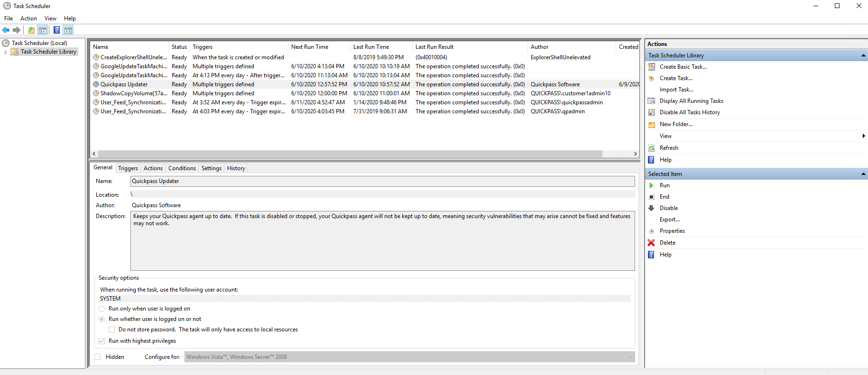Toggle the Hidden checkbox
Viewport: 868px width, 375px height.
tap(98, 357)
